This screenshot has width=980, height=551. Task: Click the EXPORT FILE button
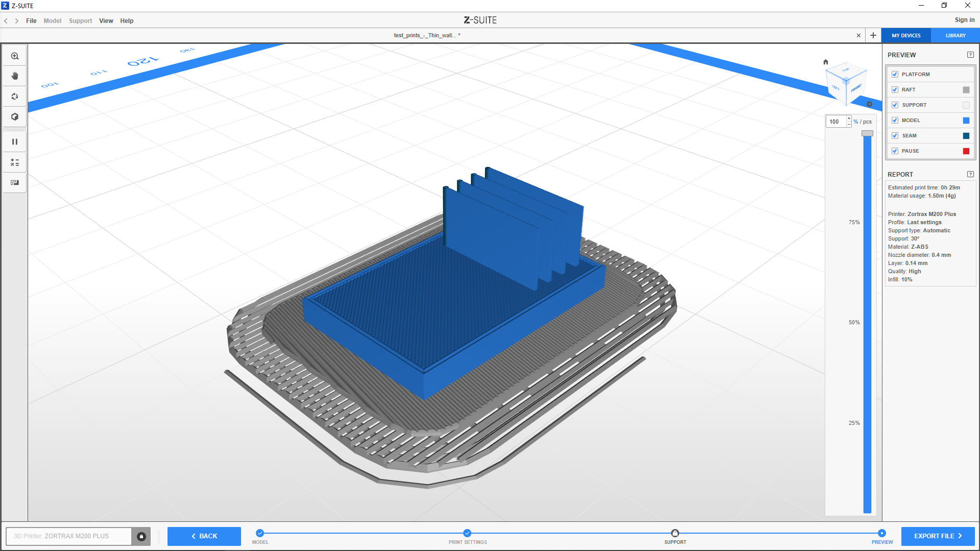coord(938,536)
